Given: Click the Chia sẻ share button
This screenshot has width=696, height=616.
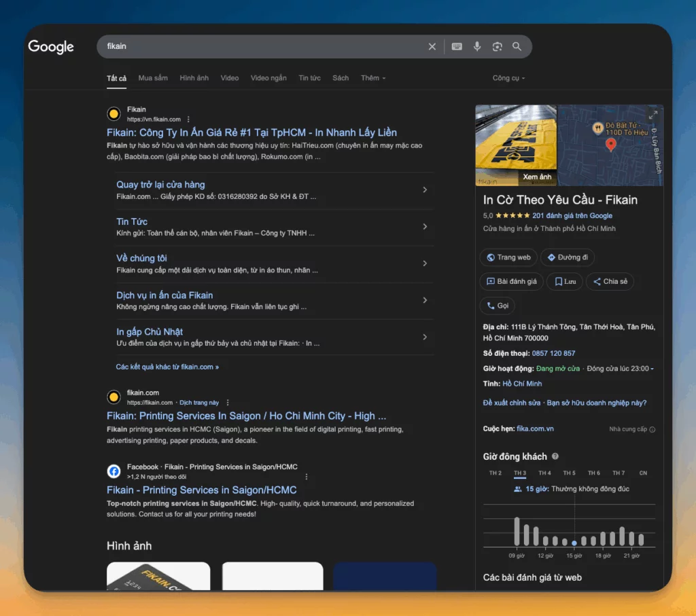Looking at the screenshot, I should point(610,282).
